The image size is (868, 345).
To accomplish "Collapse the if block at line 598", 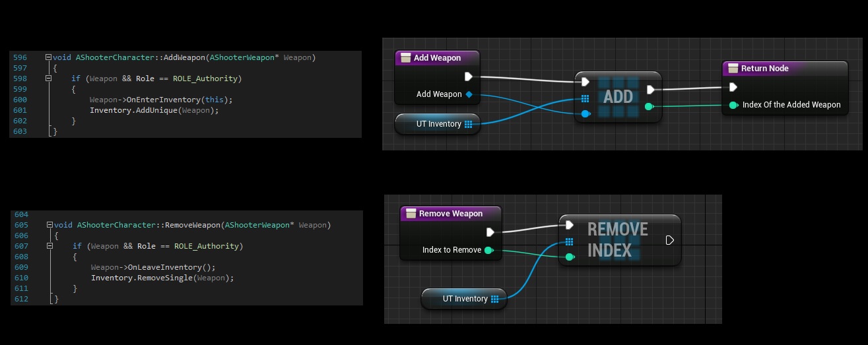I will pyautogui.click(x=48, y=78).
